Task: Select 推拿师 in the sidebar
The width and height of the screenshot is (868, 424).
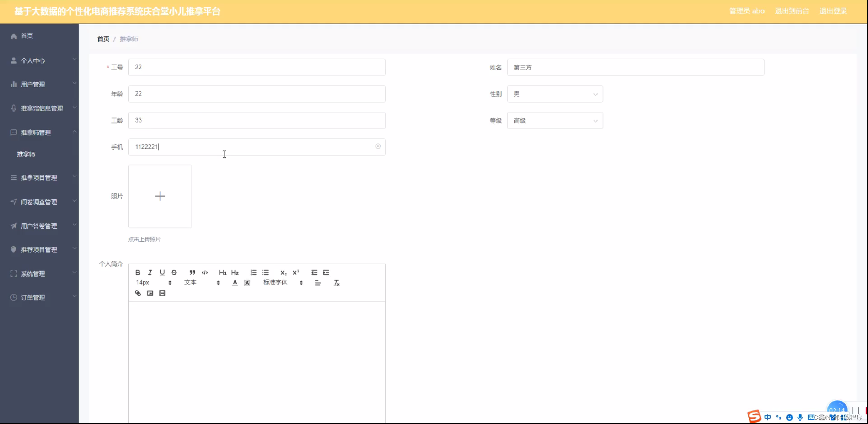Action: (x=26, y=154)
